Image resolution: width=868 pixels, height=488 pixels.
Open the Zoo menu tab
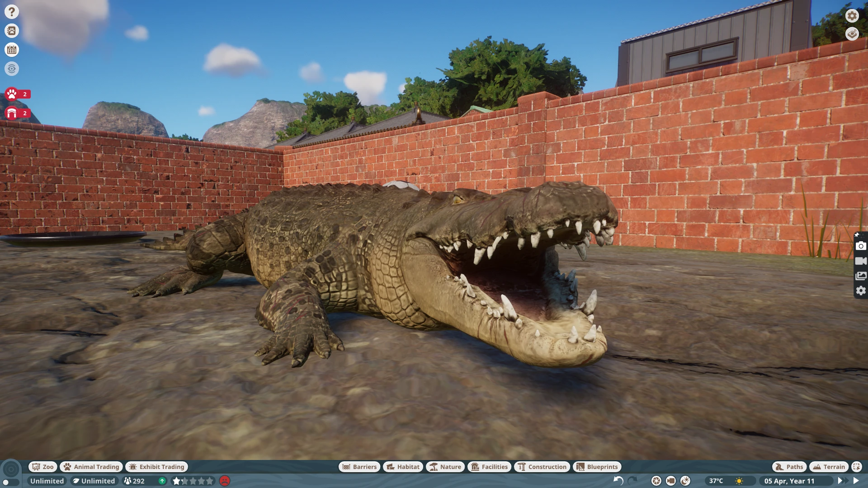pyautogui.click(x=43, y=467)
